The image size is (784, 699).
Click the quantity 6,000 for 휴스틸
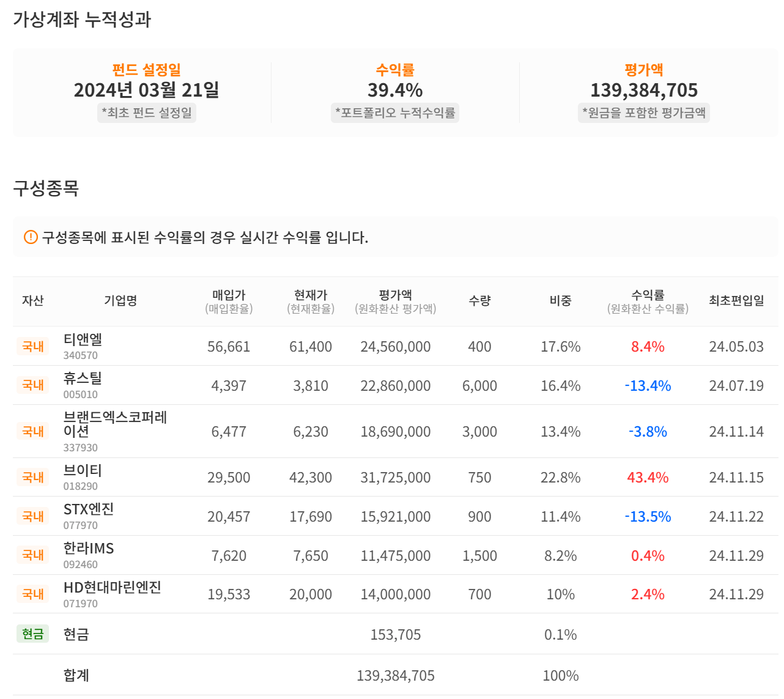479,386
